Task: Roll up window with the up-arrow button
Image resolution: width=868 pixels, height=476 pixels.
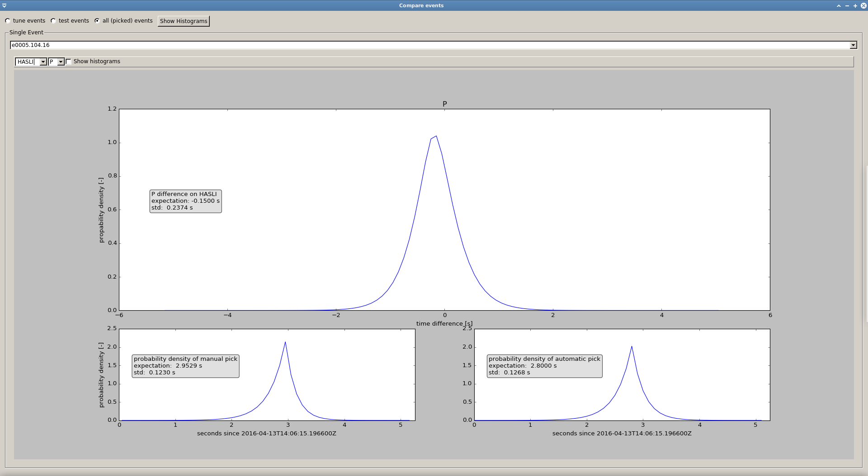Action: click(839, 5)
